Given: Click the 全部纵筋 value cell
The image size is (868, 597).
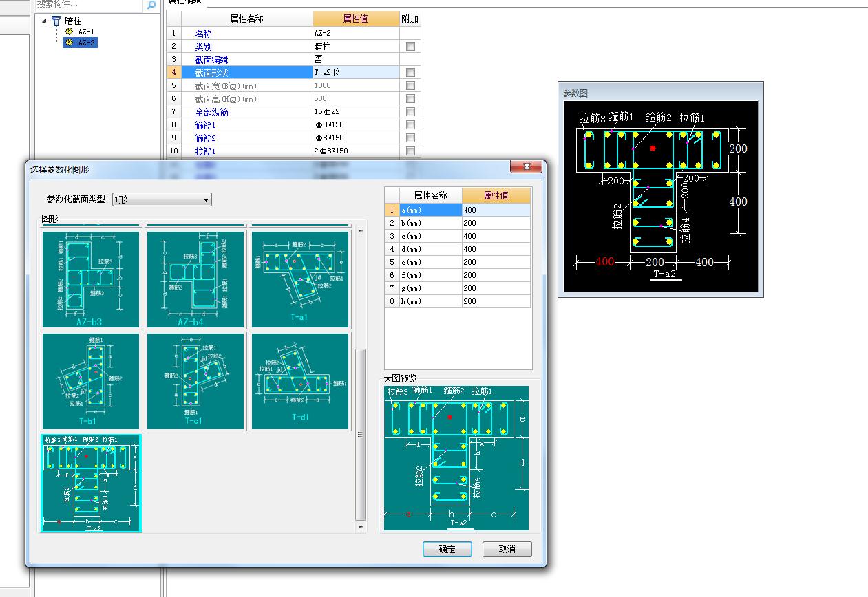Looking at the screenshot, I should click(x=355, y=111).
